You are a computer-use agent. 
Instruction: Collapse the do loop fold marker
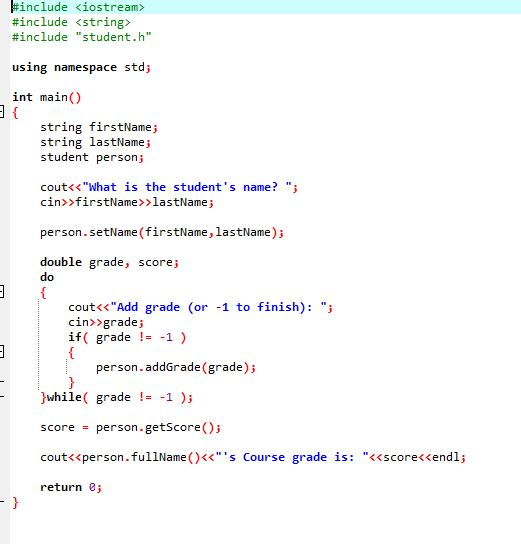[x=1, y=292]
